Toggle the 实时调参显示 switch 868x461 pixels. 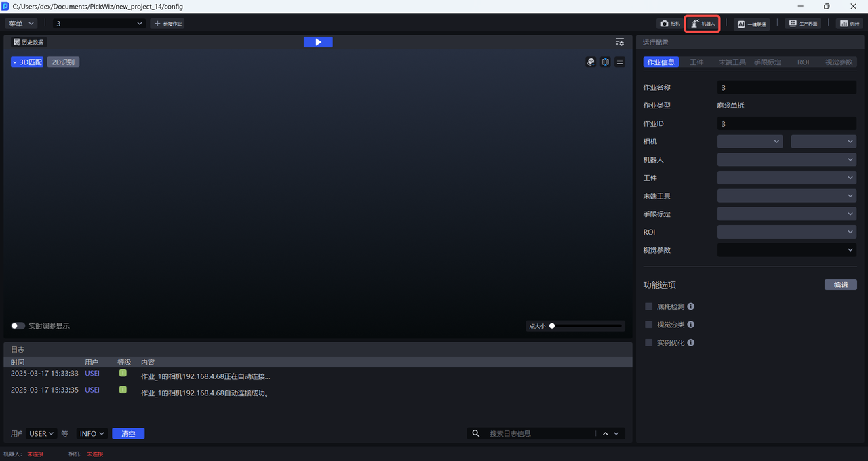click(x=18, y=326)
